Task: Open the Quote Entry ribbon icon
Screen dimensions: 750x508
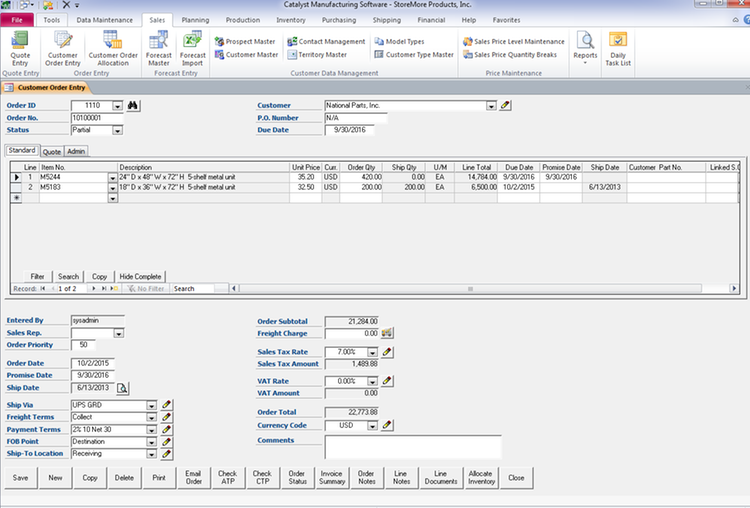Action: click(20, 48)
